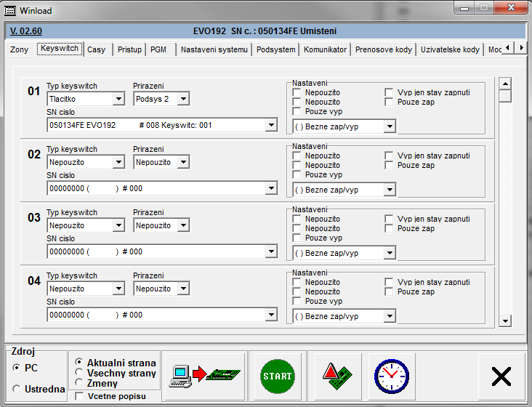Check Vyp jen stay zapnuti for keyswitch 02
The image size is (532, 407).
[x=389, y=156]
